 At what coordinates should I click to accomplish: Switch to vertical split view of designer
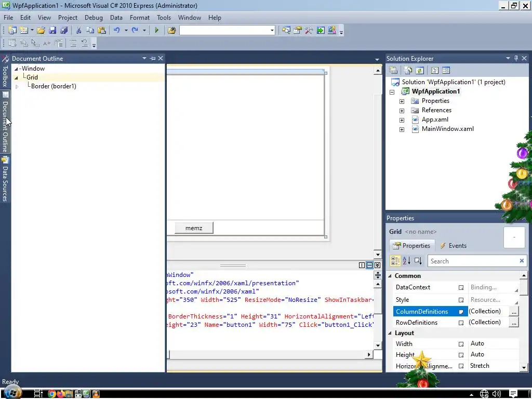pos(362,265)
